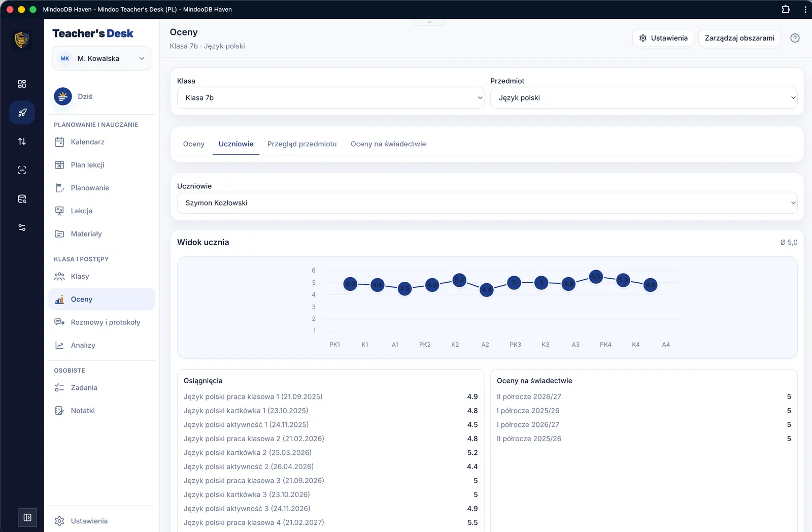Click the database search icon in left rail
812x532 pixels.
pos(22,199)
